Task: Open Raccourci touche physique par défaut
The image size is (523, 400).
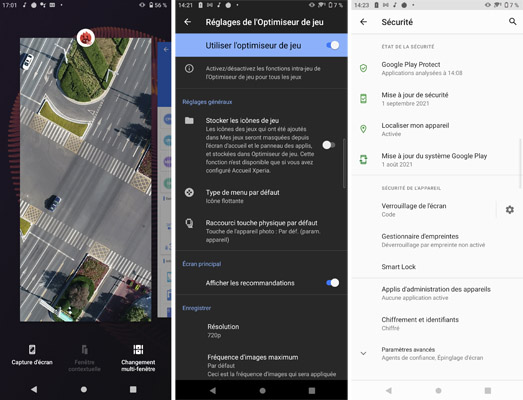Action: [262, 231]
